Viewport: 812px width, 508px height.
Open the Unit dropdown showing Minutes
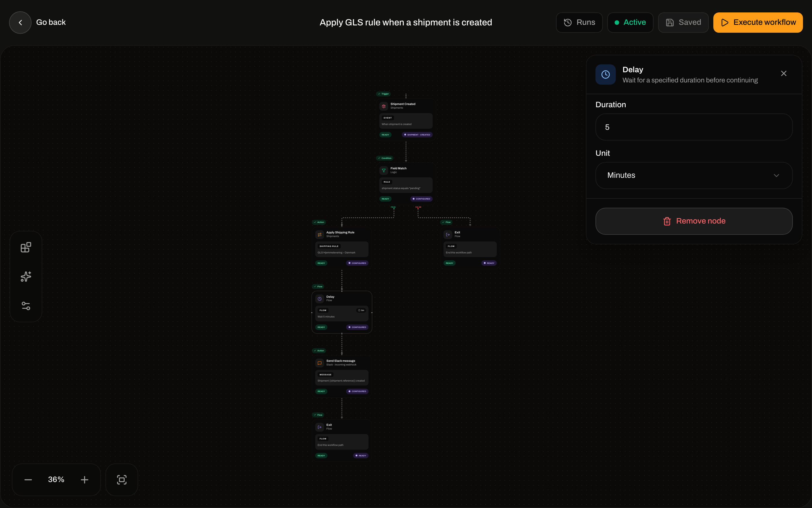pyautogui.click(x=694, y=175)
